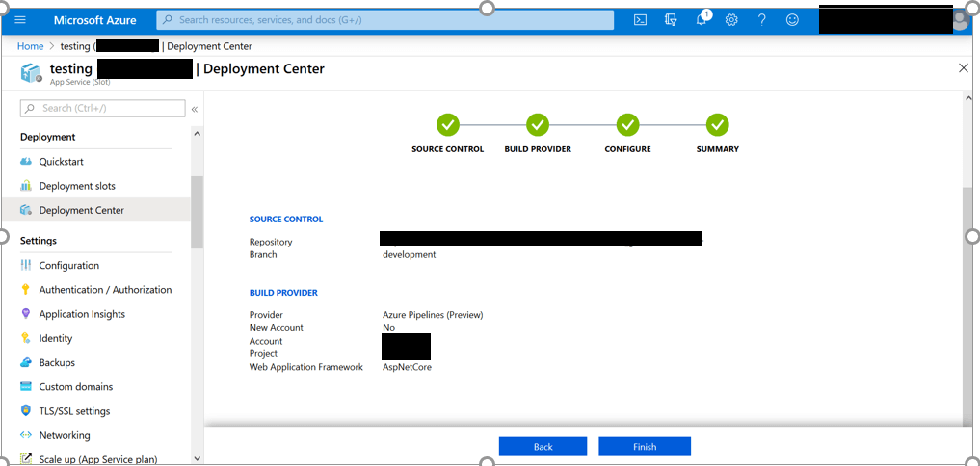Click the Back button

point(543,447)
